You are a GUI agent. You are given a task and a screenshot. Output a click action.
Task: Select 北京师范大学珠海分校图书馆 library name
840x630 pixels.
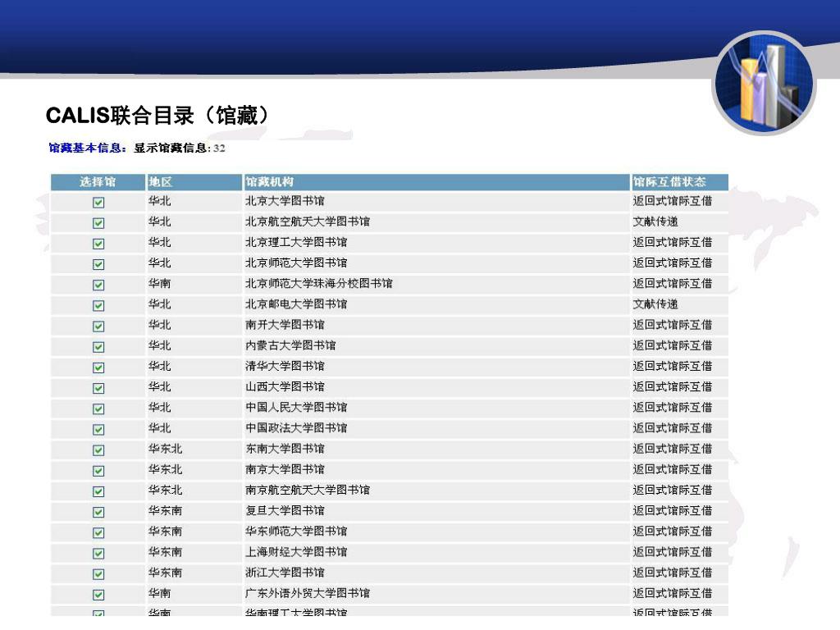(319, 283)
